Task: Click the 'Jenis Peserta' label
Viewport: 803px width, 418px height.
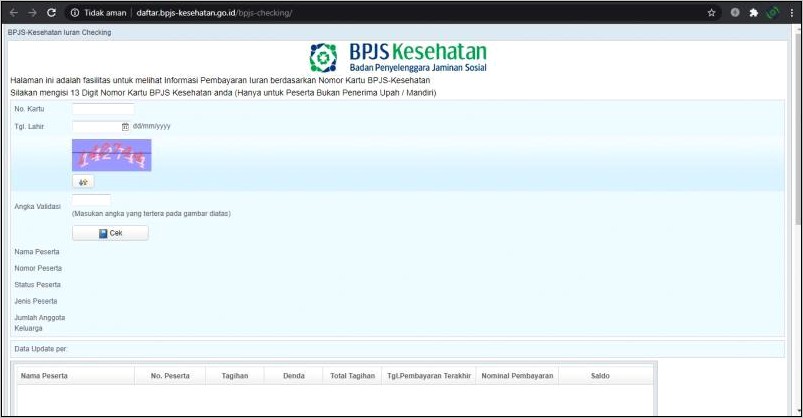Action: [36, 301]
